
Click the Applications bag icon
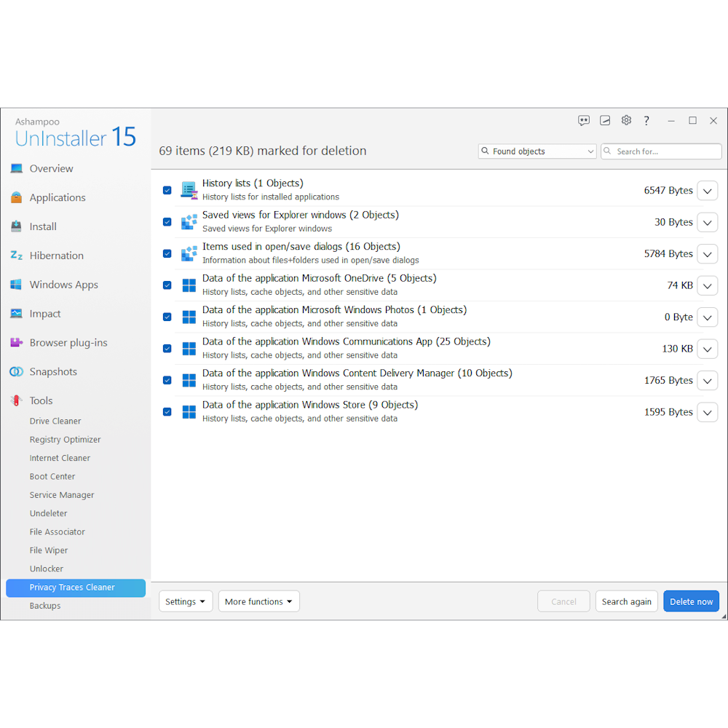tap(16, 197)
